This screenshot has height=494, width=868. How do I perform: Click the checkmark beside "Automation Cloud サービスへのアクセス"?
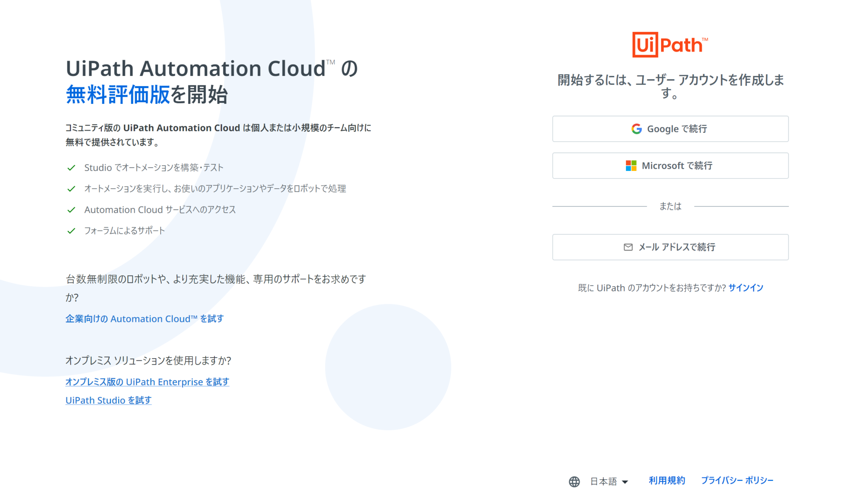pyautogui.click(x=71, y=209)
